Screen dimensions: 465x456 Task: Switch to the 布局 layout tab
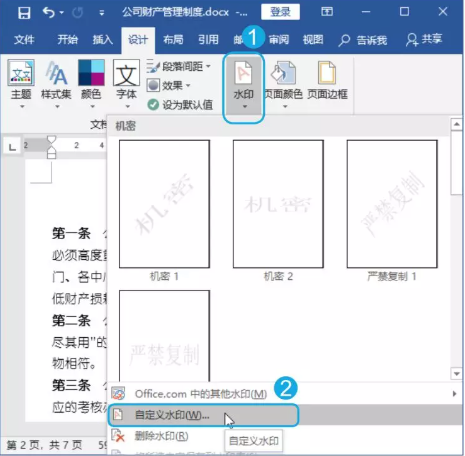click(173, 40)
